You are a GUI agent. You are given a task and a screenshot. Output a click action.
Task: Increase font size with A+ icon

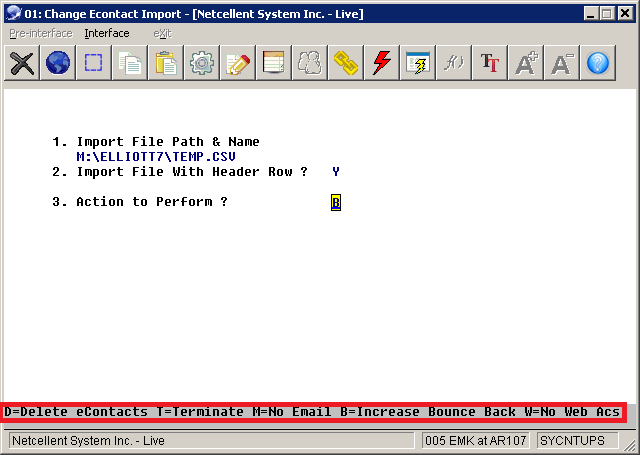[x=526, y=63]
